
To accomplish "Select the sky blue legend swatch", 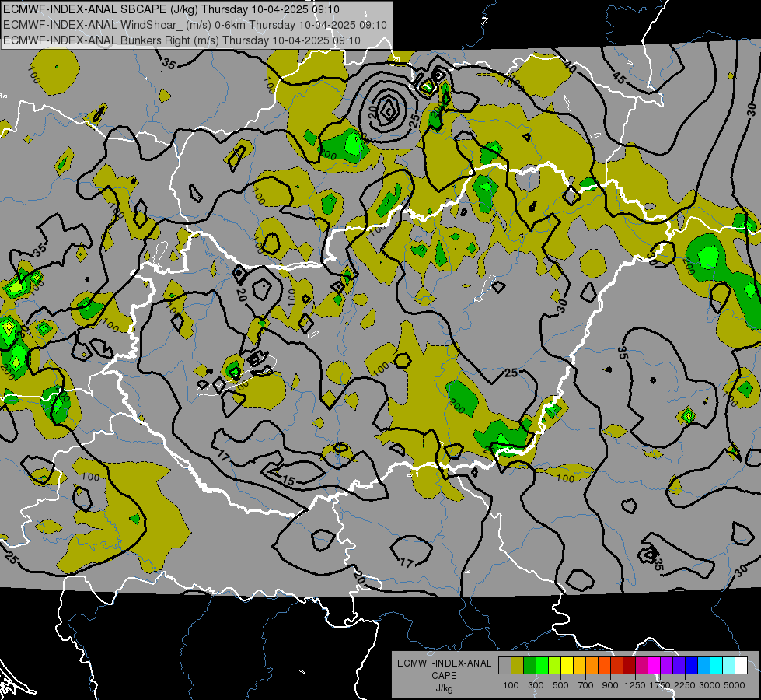I will pyautogui.click(x=703, y=666).
